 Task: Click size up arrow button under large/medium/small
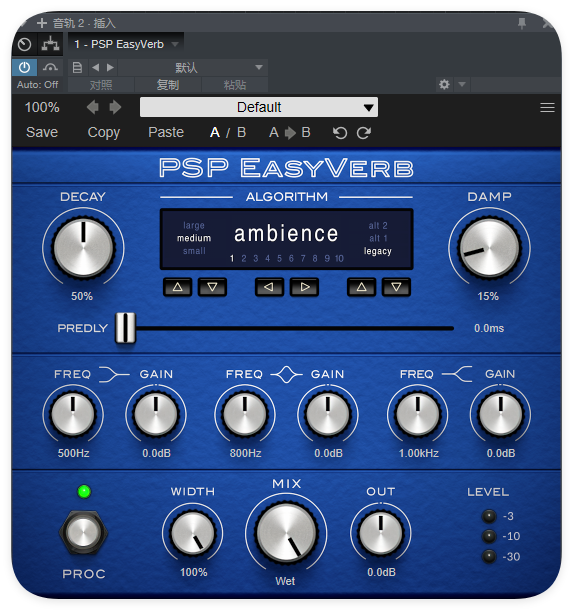177,287
